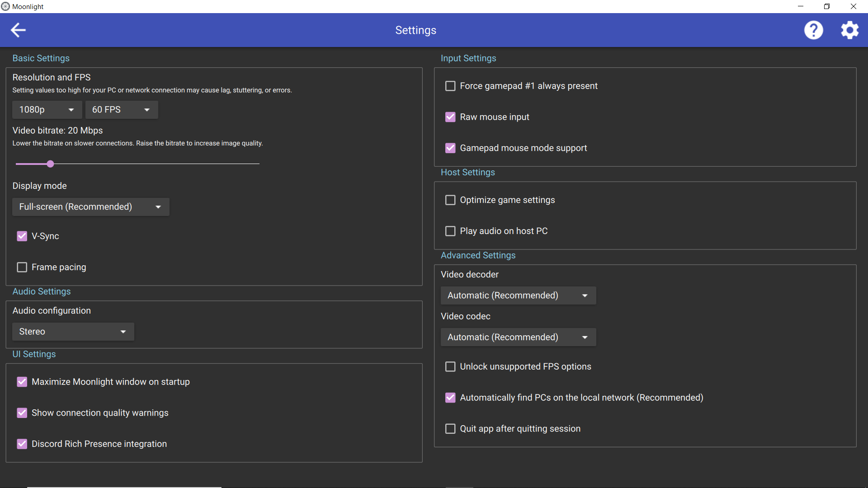
Task: Click the settings gear icon
Action: 849,30
